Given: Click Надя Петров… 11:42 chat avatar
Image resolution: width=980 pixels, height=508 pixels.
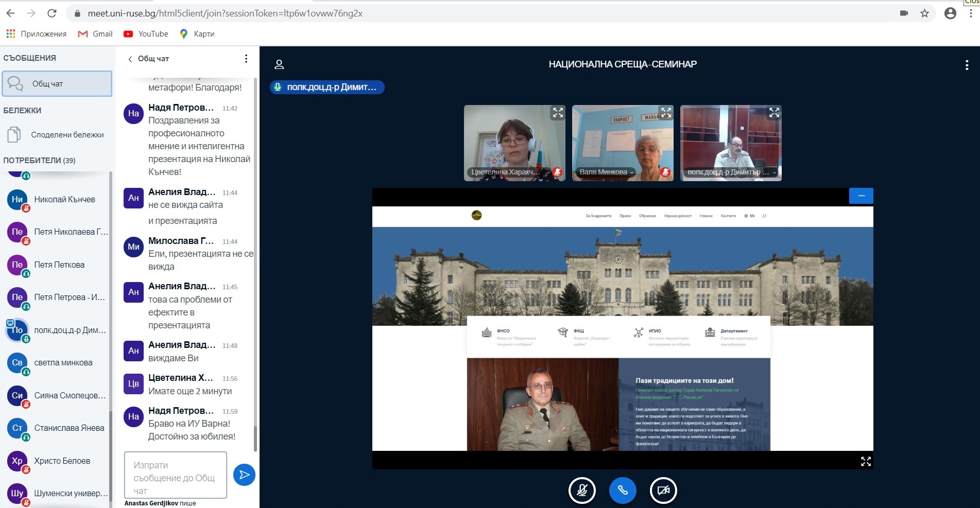Looking at the screenshot, I should coord(133,114).
